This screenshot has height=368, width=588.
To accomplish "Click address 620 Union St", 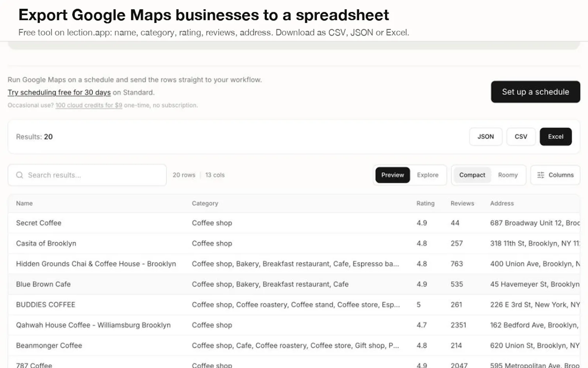I will tap(535, 346).
